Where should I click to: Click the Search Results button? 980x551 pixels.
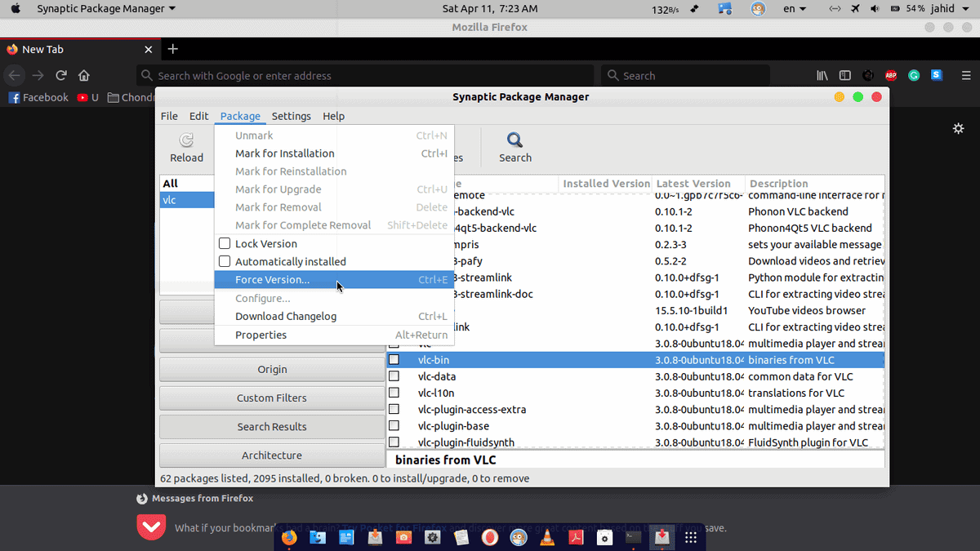[272, 426]
